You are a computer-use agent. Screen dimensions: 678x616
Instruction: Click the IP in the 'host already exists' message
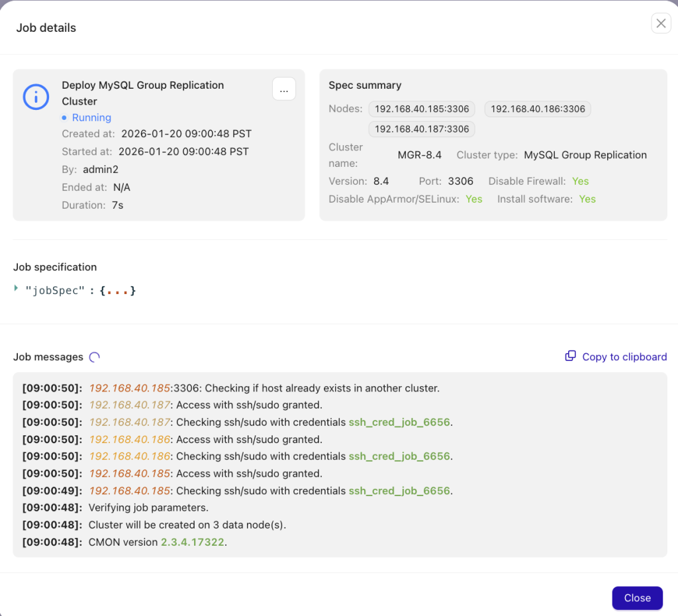[130, 388]
